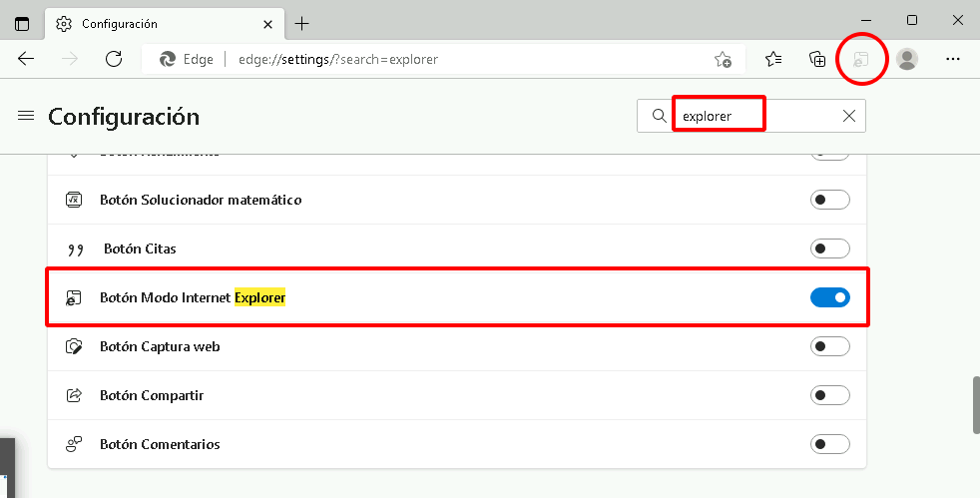Click the Internet Explorer mode toolbar button
The height and width of the screenshot is (498, 980).
tap(861, 59)
